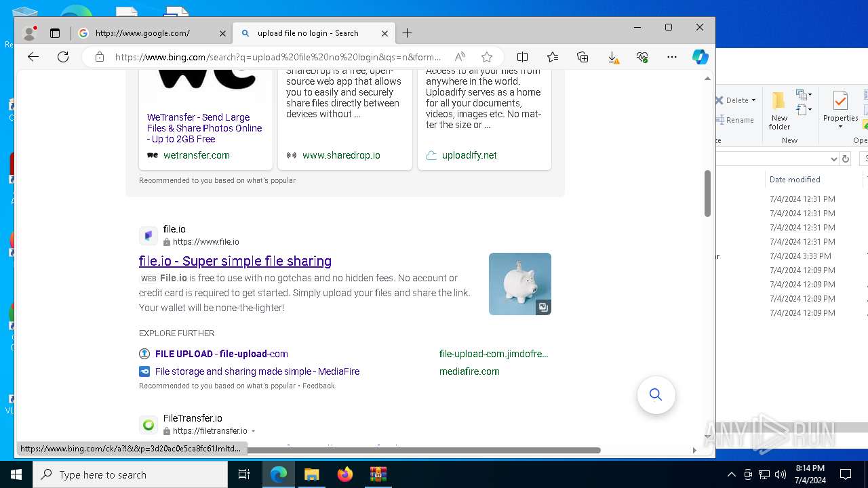This screenshot has height=488, width=868.
Task: Open the wetransfer.com link
Action: point(197,155)
